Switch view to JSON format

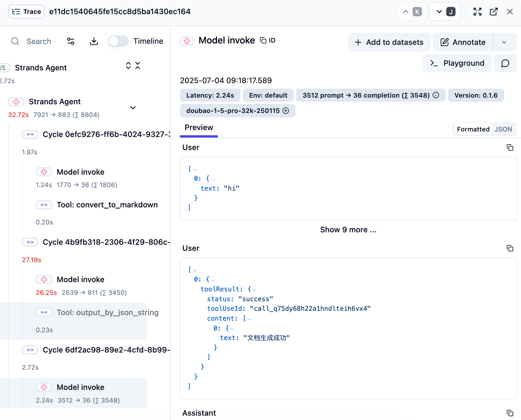click(503, 129)
